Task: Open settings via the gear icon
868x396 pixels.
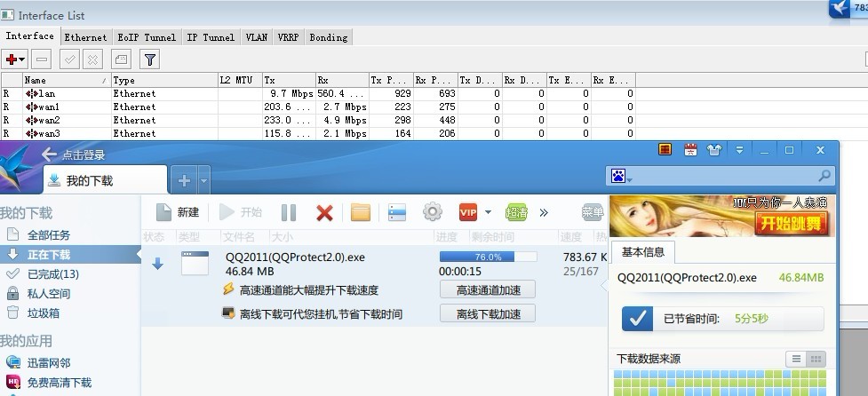Action: tap(433, 212)
